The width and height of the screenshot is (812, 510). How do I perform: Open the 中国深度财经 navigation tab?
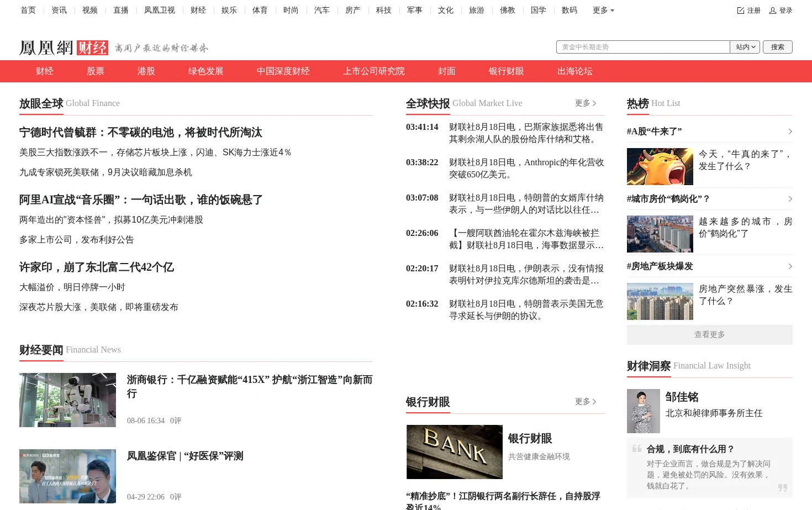tap(283, 71)
